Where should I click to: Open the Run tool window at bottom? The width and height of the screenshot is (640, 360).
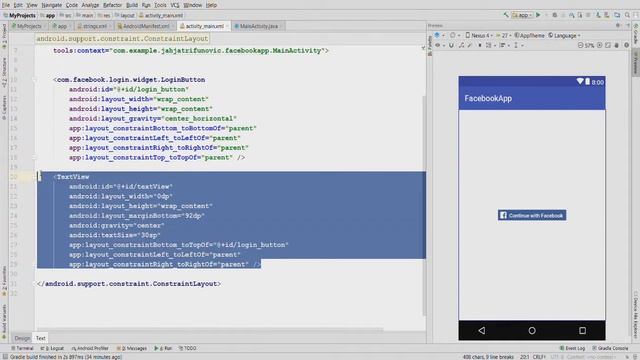[163, 348]
